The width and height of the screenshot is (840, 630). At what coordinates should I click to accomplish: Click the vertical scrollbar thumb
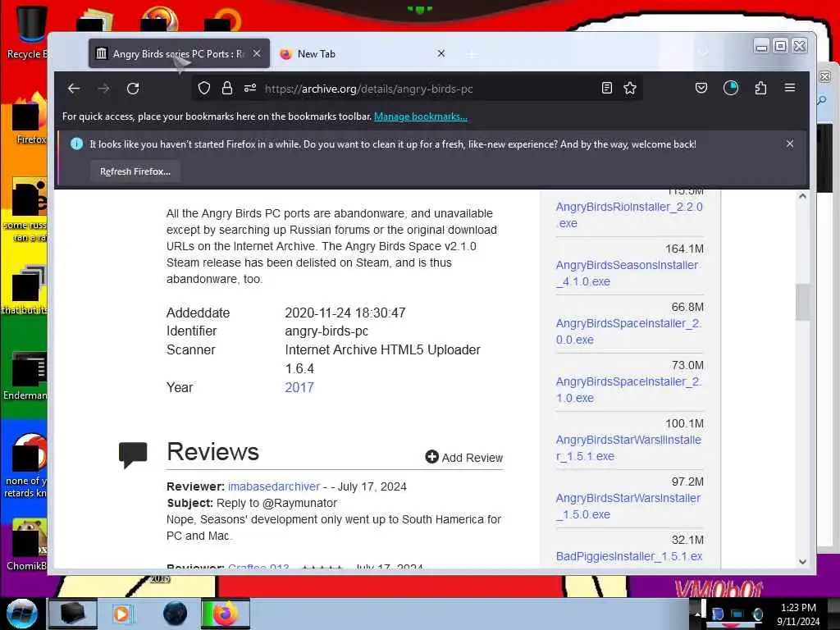[x=802, y=302]
